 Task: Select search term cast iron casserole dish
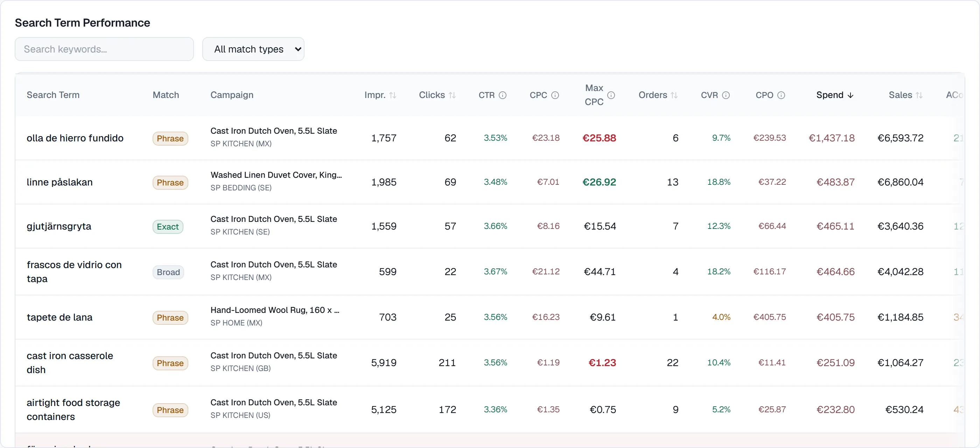point(70,363)
